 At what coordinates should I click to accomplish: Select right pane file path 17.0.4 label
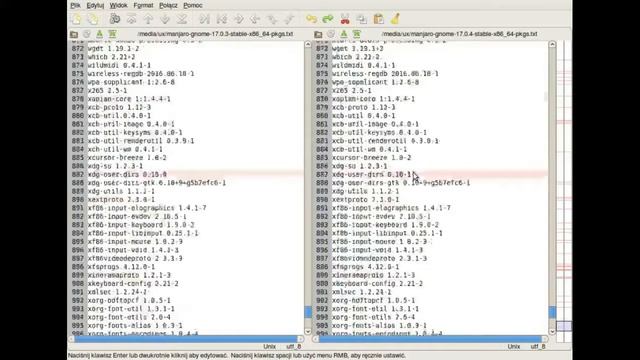pyautogui.click(x=459, y=34)
